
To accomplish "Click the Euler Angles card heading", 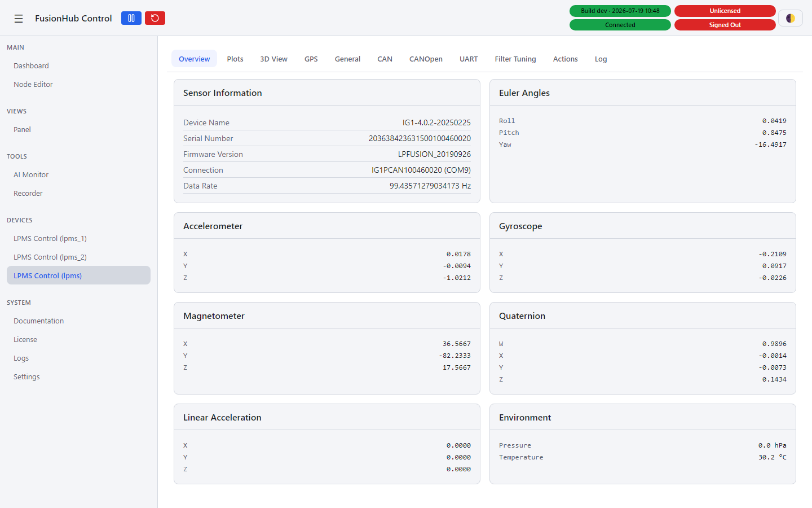I will click(x=524, y=93).
